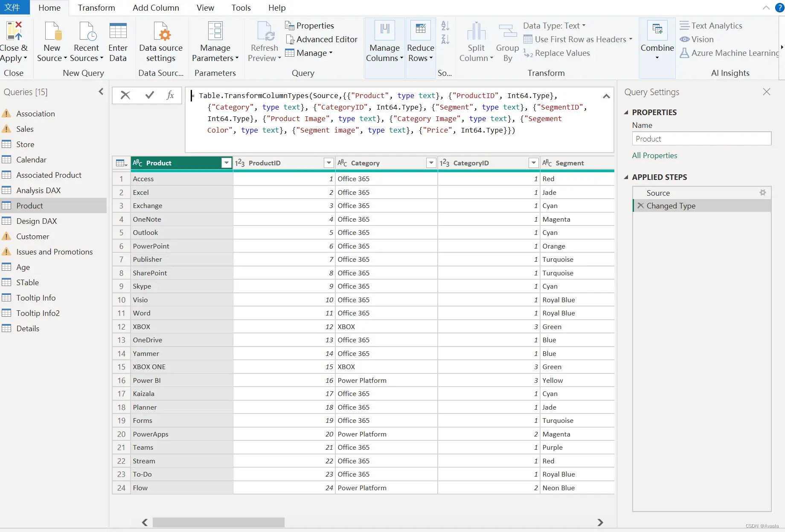Click the scroll right arrow
The image size is (785, 532).
pyautogui.click(x=600, y=522)
